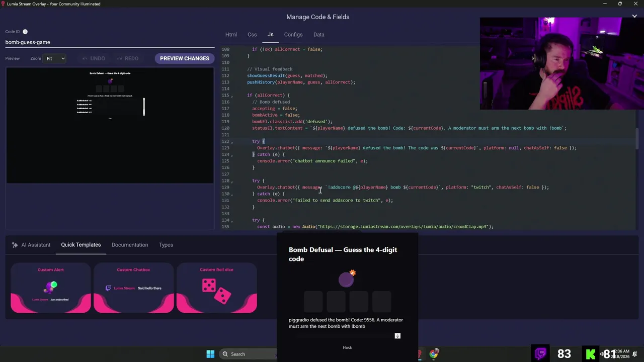644x362 pixels.
Task: Click the Code ID info icon
Action: [x=25, y=32]
